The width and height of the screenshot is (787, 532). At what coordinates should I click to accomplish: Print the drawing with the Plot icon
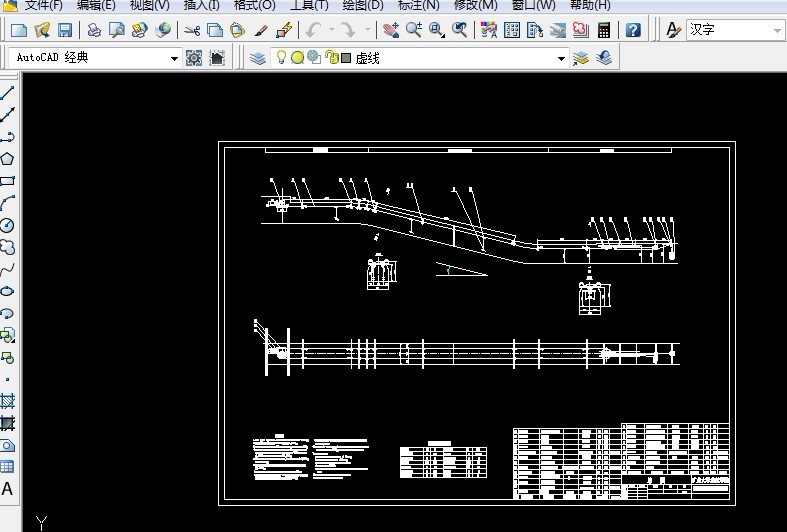pos(94,30)
